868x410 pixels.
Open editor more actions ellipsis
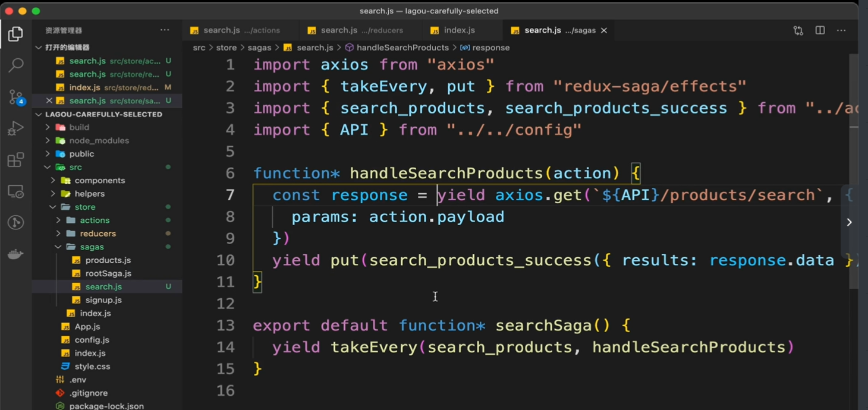pos(841,30)
